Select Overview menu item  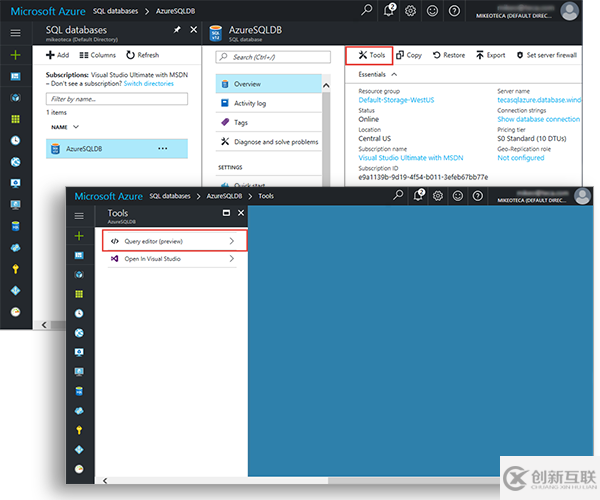point(269,84)
